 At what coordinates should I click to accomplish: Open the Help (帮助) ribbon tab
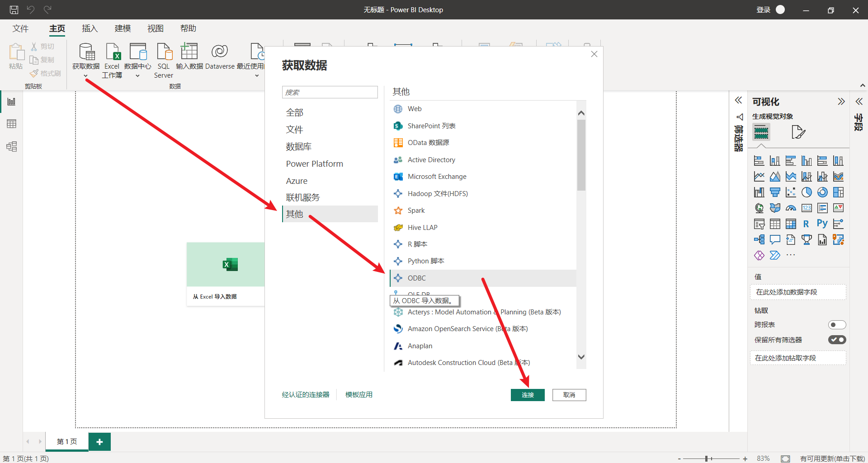(188, 28)
